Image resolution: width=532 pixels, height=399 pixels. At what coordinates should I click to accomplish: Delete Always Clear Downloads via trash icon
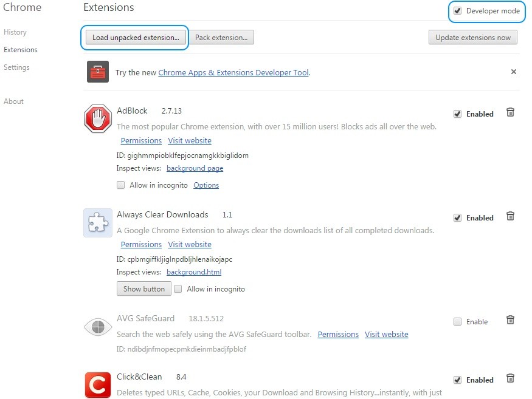tap(510, 216)
